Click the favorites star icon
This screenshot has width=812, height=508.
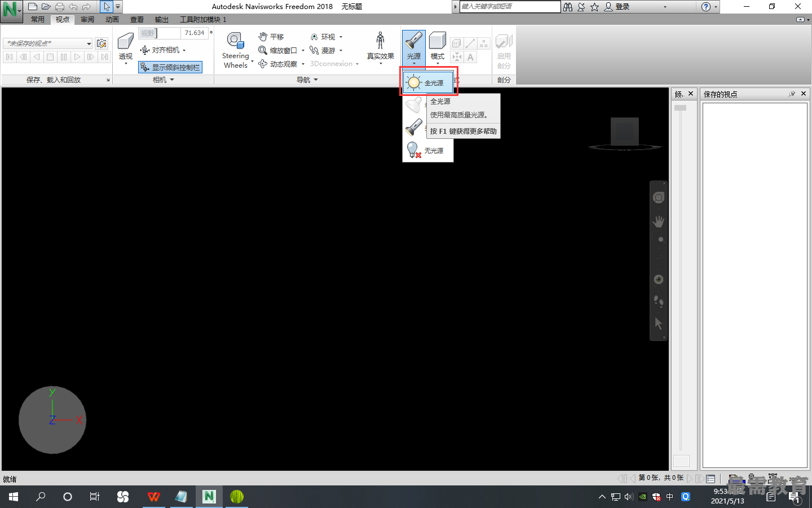(594, 7)
